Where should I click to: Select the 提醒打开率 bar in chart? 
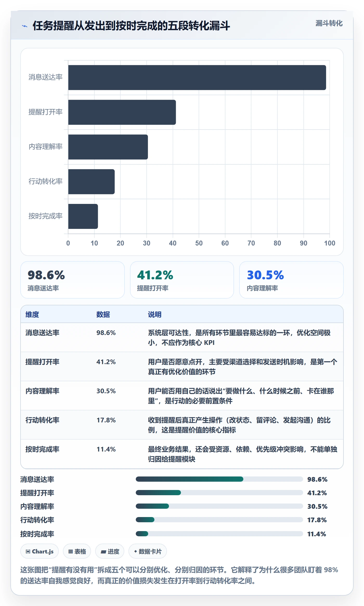coord(122,112)
